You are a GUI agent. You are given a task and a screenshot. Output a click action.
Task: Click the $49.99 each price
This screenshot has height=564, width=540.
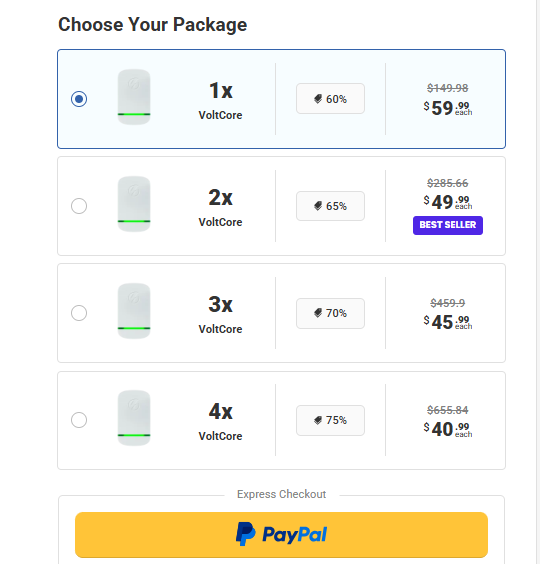(x=448, y=202)
